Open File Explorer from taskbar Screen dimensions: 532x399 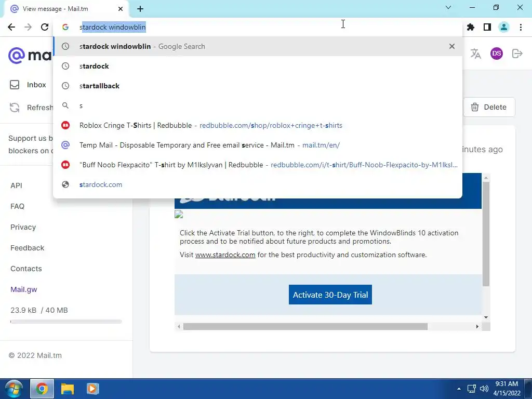pos(67,389)
